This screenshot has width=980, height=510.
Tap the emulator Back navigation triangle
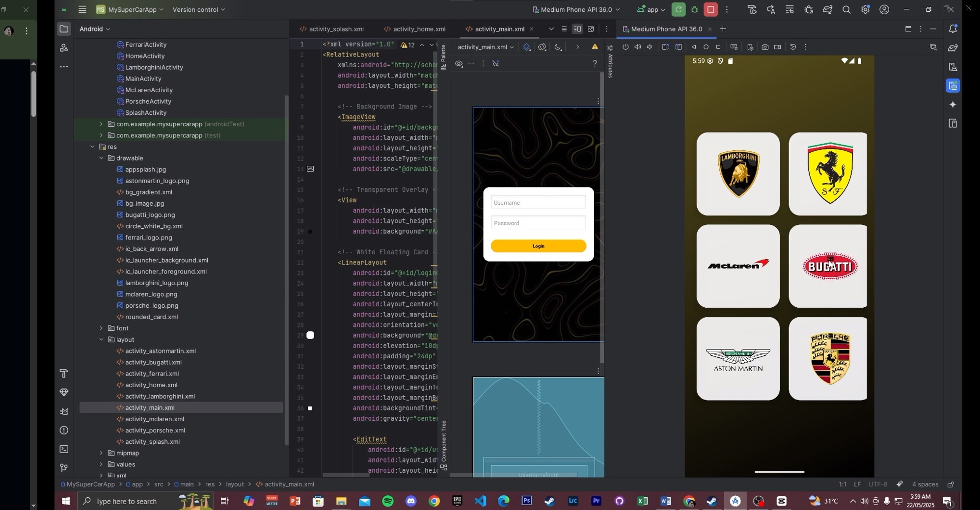click(694, 47)
